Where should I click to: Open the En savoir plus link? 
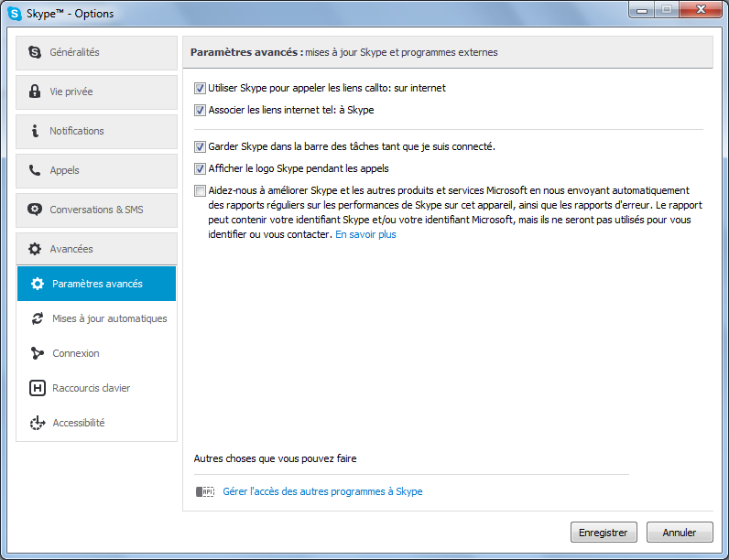pyautogui.click(x=365, y=234)
